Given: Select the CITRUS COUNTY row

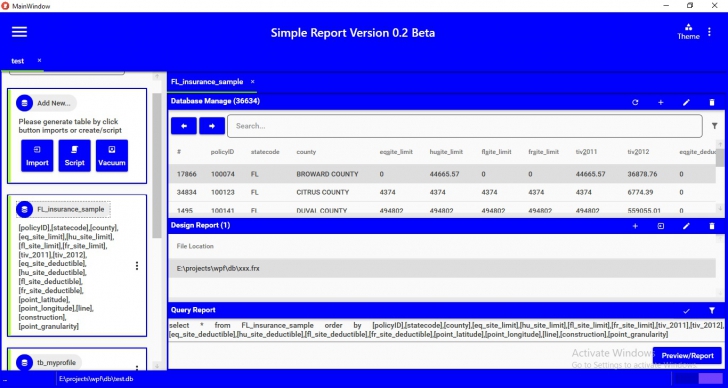Looking at the screenshot, I should [442, 192].
